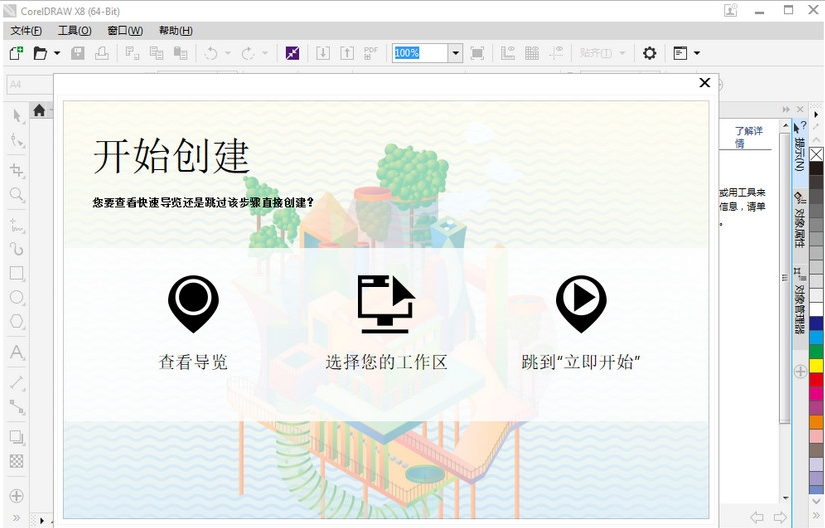Screen dimensions: 825x528
Task: Select the Ellipse tool
Action: coord(17,298)
